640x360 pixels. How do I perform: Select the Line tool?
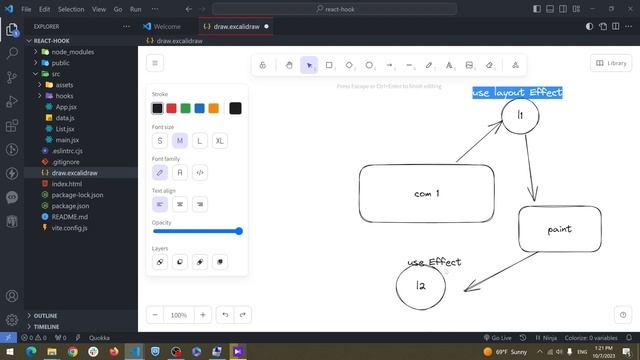[x=409, y=65]
